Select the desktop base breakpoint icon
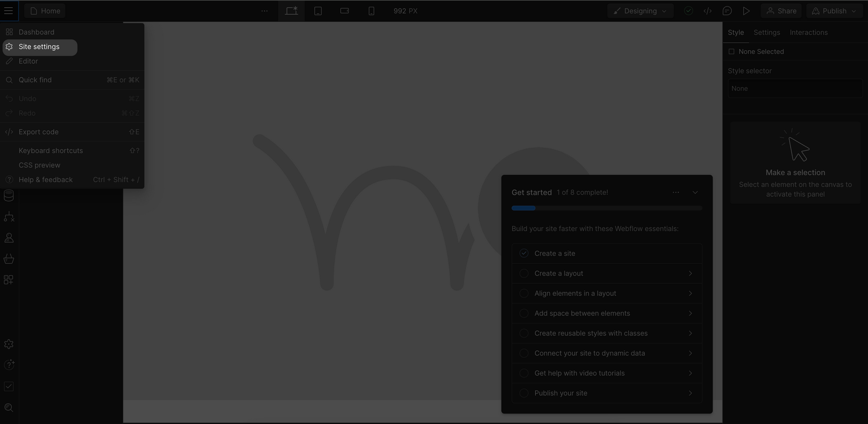This screenshot has height=424, width=868. click(x=291, y=11)
